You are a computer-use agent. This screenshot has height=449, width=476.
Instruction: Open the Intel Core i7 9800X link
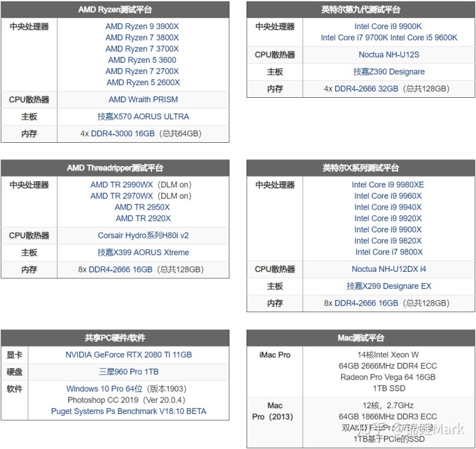389,253
